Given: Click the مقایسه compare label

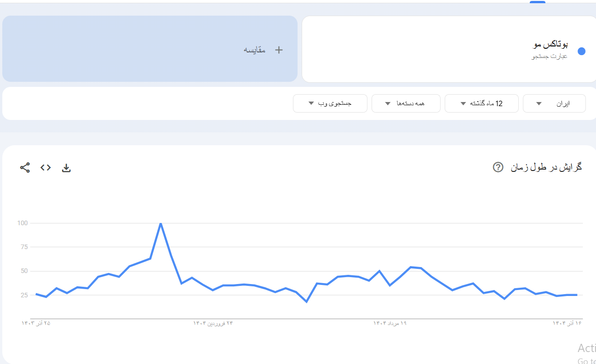Looking at the screenshot, I should [255, 50].
